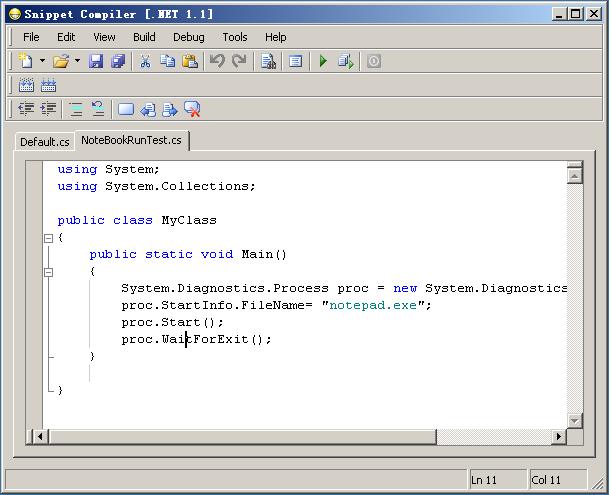Click the proc.WaitForExit(); line
Screen dimensions: 611x495
coord(196,339)
